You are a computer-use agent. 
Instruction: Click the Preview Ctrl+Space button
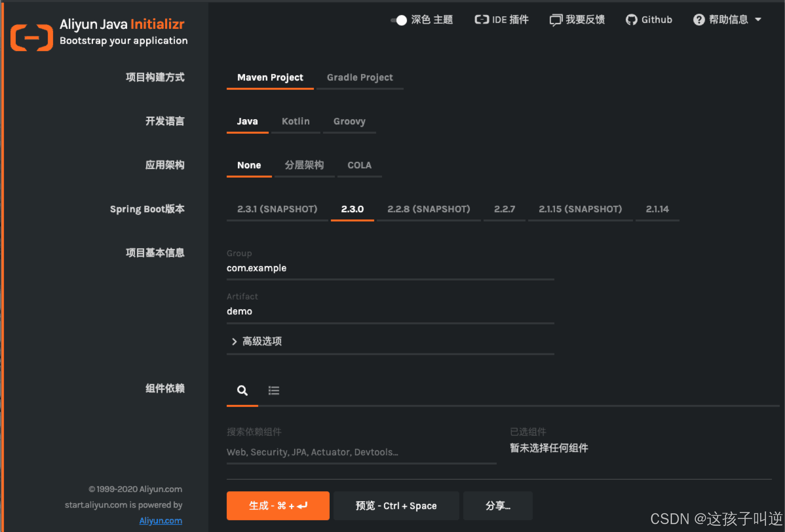coord(396,506)
